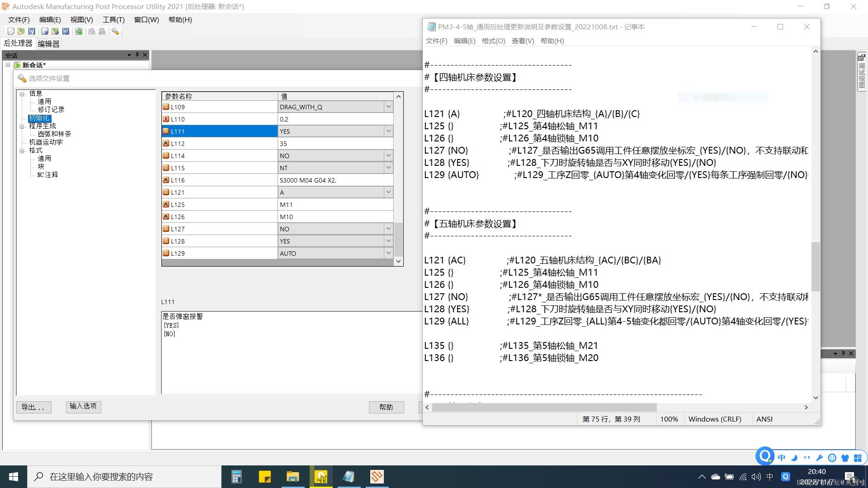868x488 pixels.
Task: Select 修订记录 in the options tree
Action: 51,109
